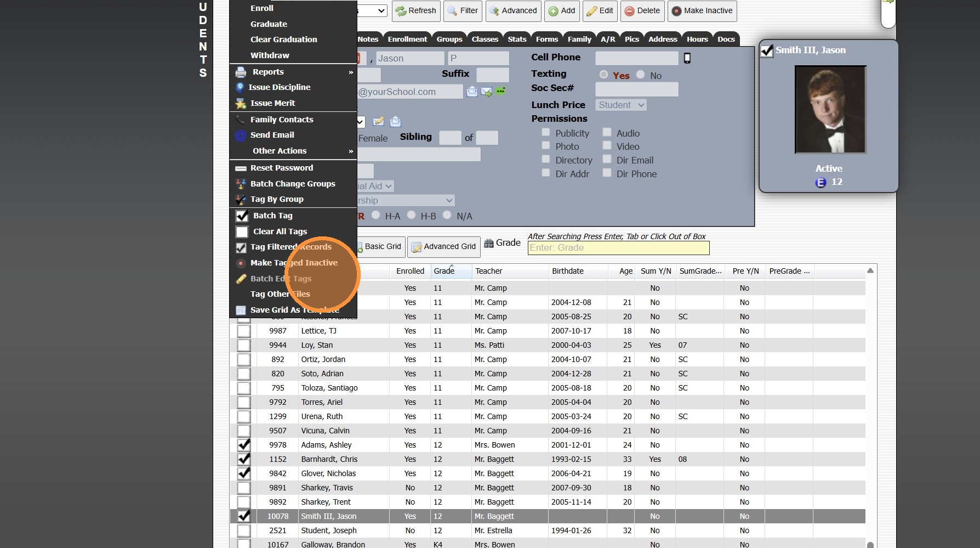
Task: Click the Refresh toolbar button
Action: point(415,11)
